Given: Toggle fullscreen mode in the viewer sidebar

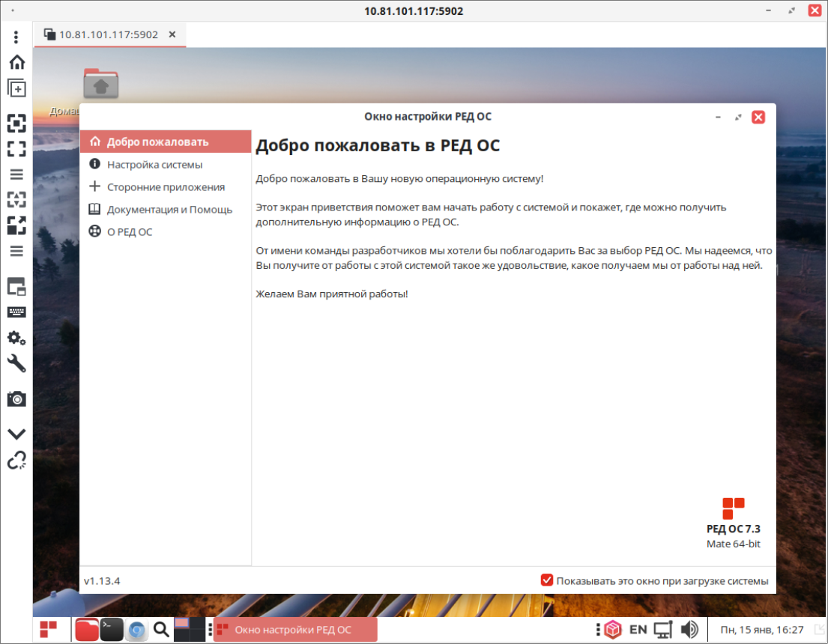Looking at the screenshot, I should tap(17, 149).
